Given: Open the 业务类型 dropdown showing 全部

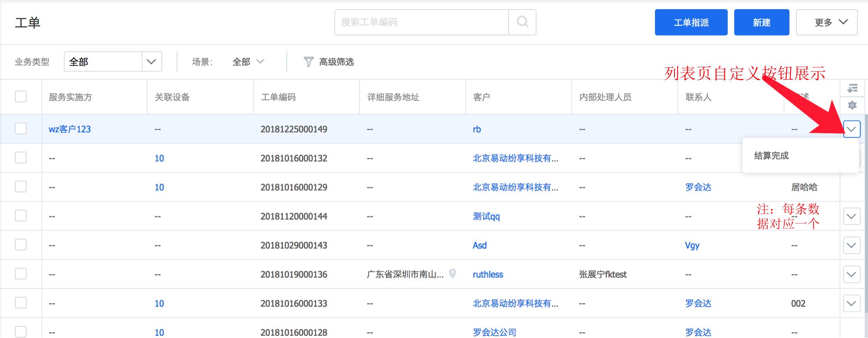Looking at the screenshot, I should [113, 62].
